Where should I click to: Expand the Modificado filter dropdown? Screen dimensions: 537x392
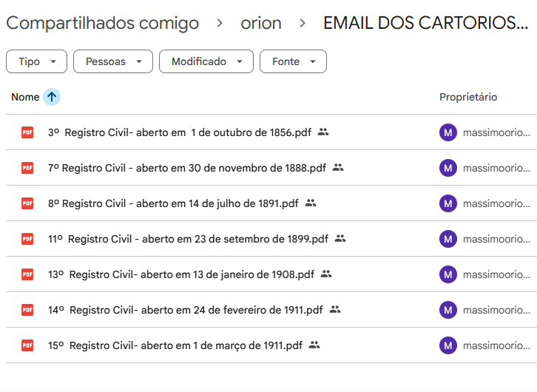(x=206, y=62)
